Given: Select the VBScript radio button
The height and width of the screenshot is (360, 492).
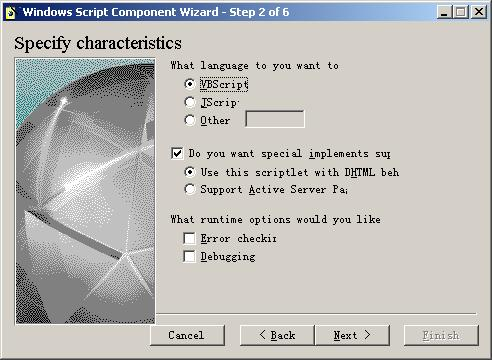Looking at the screenshot, I should click(190, 84).
